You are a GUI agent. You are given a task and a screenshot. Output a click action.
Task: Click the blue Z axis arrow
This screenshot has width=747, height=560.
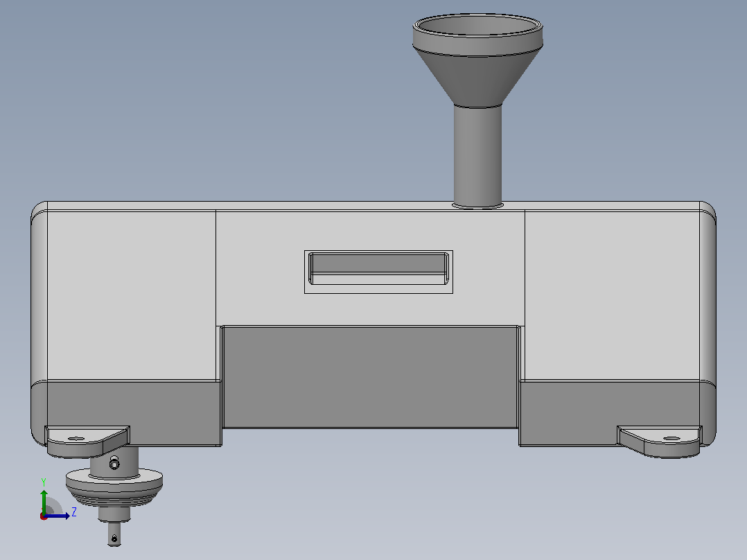(x=58, y=516)
